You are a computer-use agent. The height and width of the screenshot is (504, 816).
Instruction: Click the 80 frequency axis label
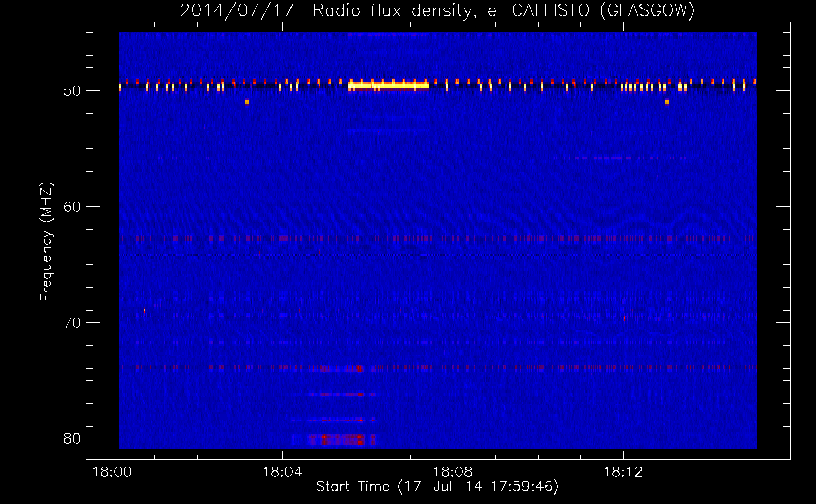tap(72, 438)
